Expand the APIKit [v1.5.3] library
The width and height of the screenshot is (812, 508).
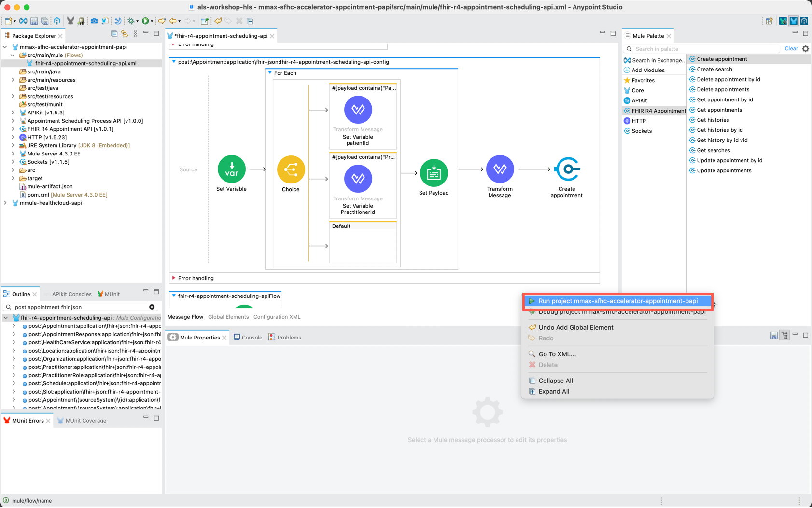coord(13,113)
